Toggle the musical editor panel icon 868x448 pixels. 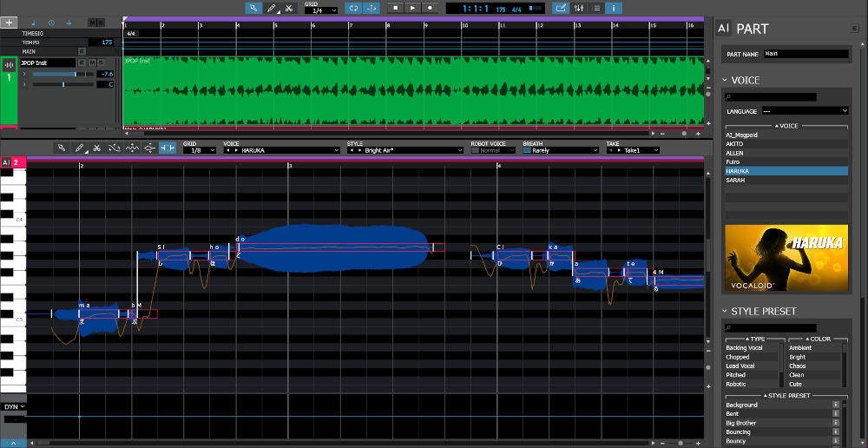point(561,9)
